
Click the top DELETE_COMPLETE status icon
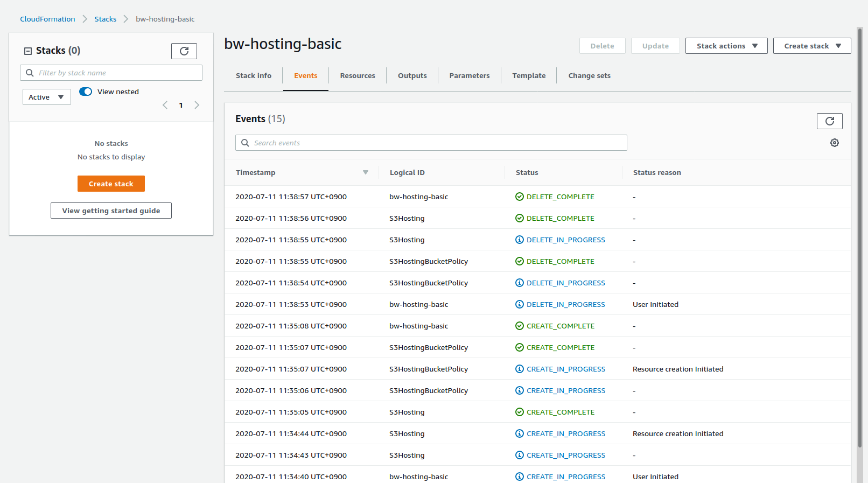pyautogui.click(x=520, y=197)
